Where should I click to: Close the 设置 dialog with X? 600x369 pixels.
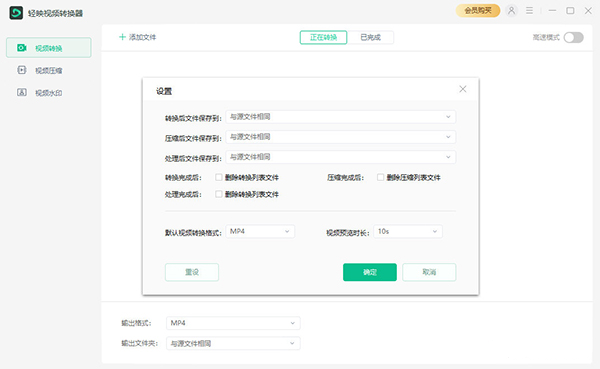point(463,89)
